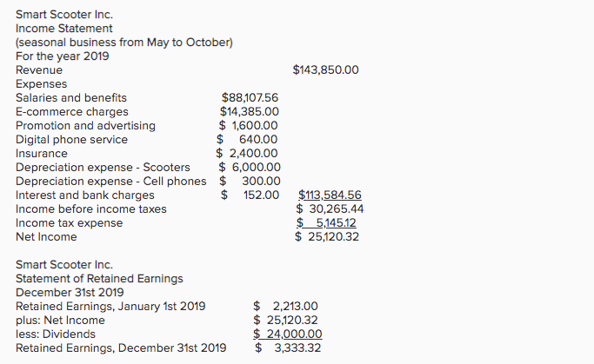Click Retained Earnings, January 1st 2019 label
The image size is (594, 364).
pyautogui.click(x=110, y=306)
